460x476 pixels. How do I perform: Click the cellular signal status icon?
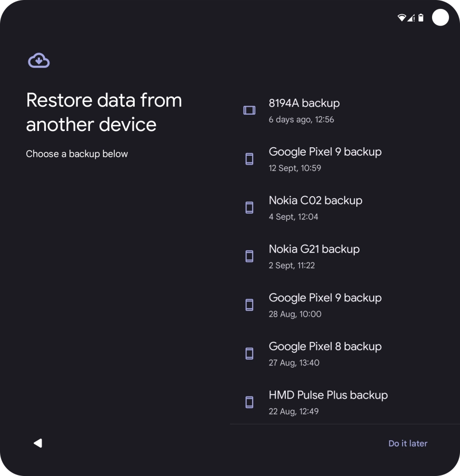coord(412,17)
